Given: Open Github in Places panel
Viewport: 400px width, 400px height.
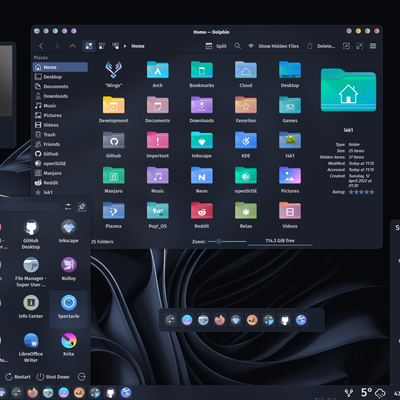Looking at the screenshot, I should 60,154.
